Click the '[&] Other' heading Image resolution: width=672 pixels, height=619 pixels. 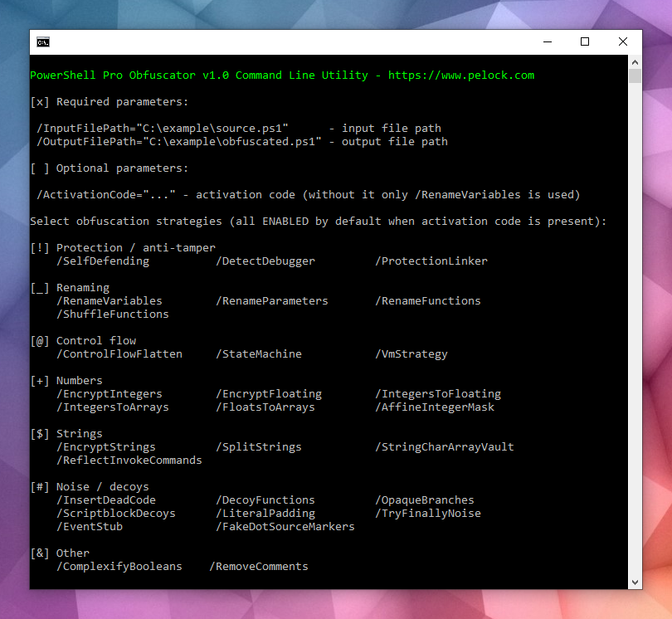pos(60,553)
